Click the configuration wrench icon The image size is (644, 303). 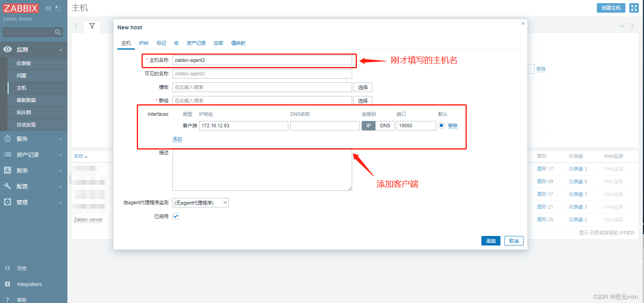click(8, 186)
